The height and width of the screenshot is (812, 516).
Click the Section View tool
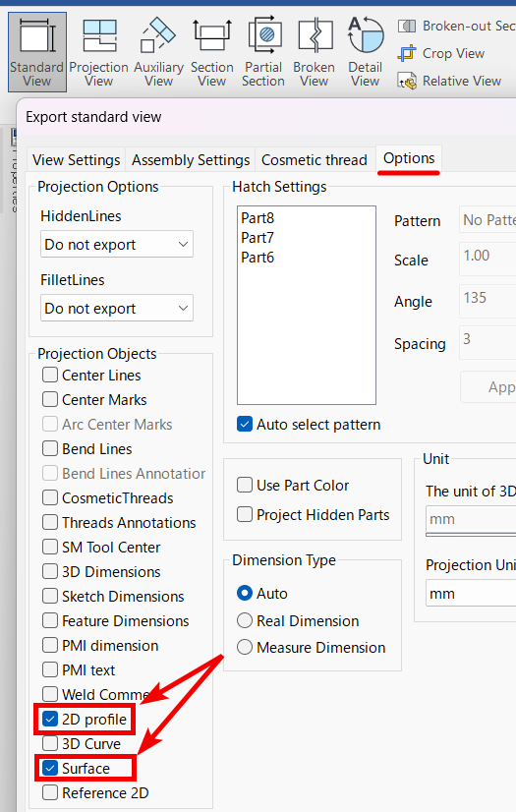pyautogui.click(x=211, y=52)
